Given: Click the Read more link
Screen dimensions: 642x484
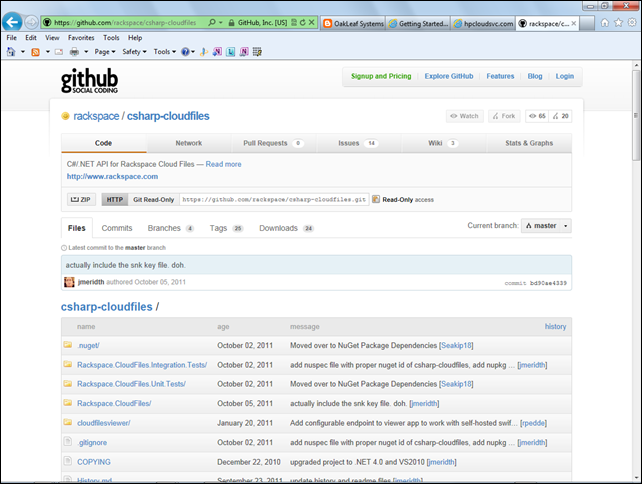Looking at the screenshot, I should click(x=223, y=164).
